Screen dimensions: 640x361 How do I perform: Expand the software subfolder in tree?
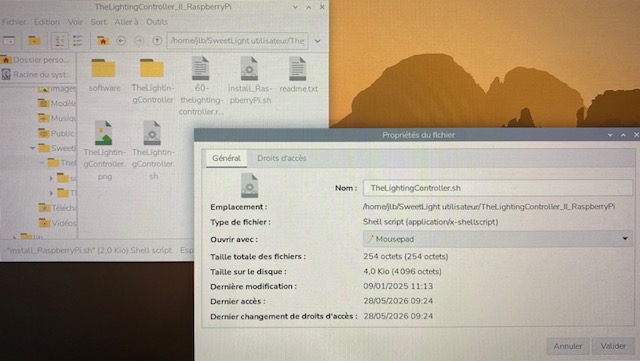51,178
